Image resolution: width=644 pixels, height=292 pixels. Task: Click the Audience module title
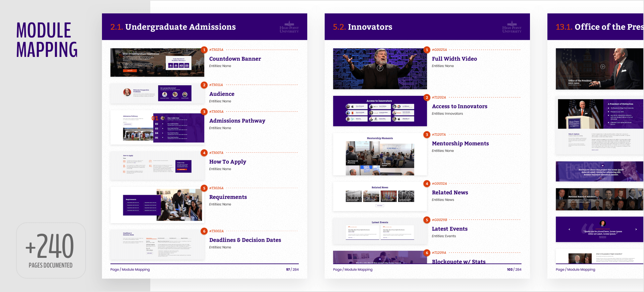click(x=222, y=94)
